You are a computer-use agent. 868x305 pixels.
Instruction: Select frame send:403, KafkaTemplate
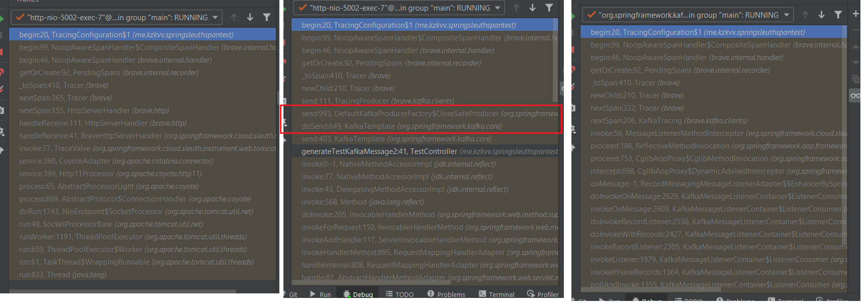[x=425, y=139]
